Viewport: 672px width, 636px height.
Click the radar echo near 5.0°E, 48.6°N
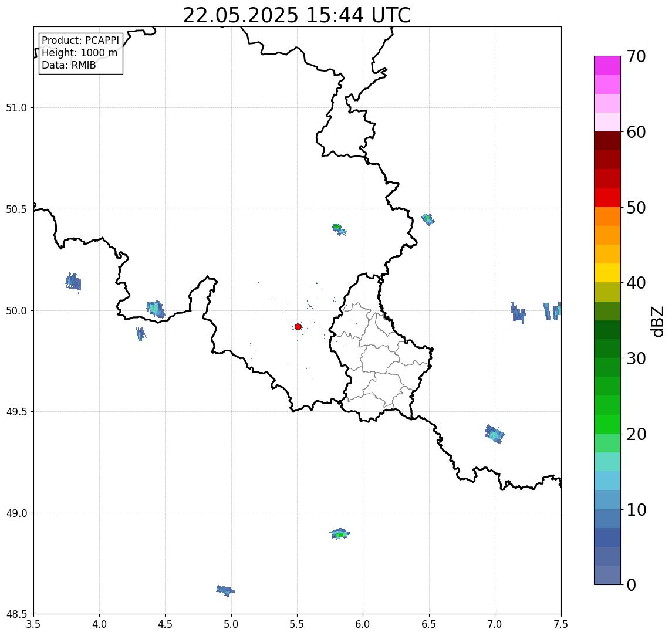pyautogui.click(x=226, y=591)
